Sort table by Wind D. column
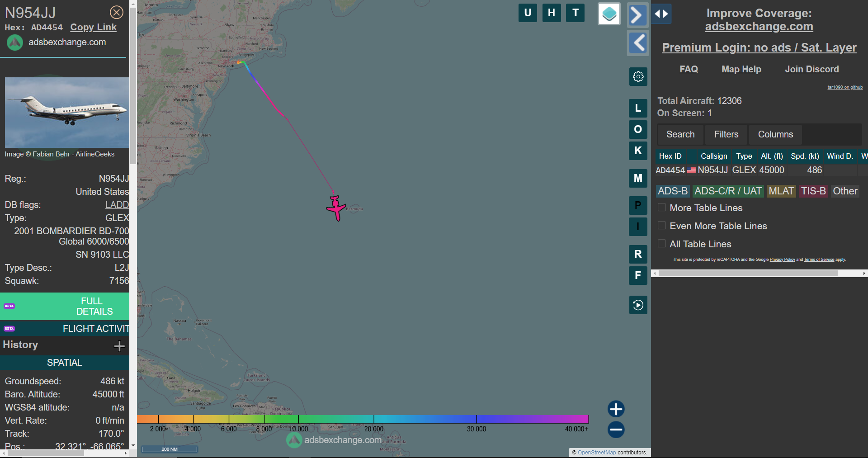Screen dimensions: 868x458 (840, 156)
